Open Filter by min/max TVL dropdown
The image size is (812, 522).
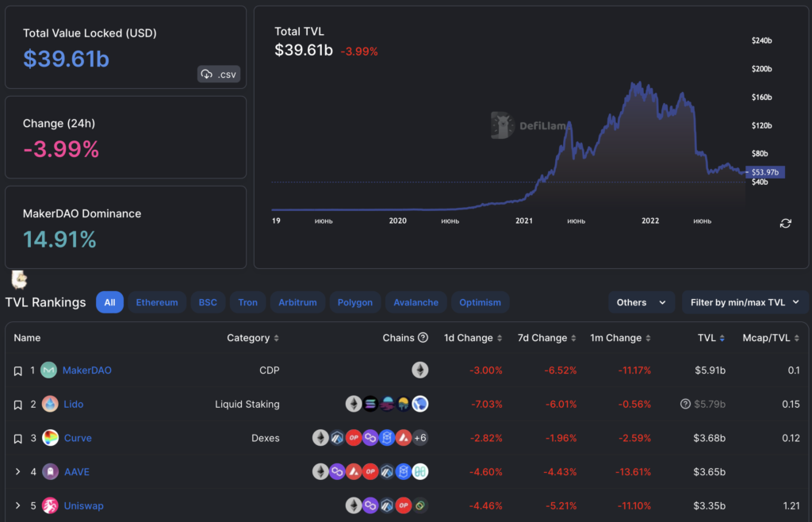[x=745, y=302]
